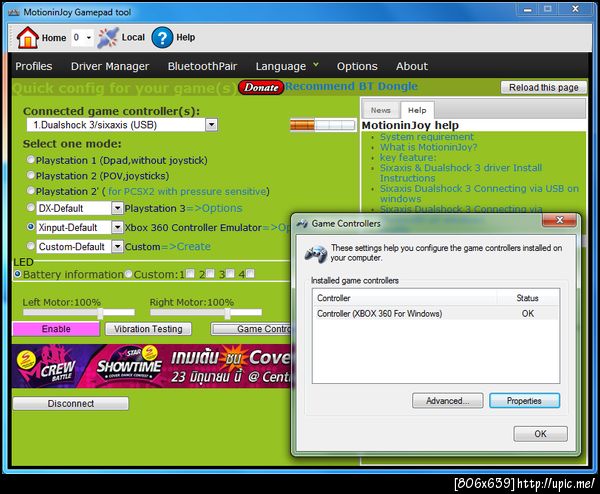Click Vibration Testing button

[x=148, y=329]
